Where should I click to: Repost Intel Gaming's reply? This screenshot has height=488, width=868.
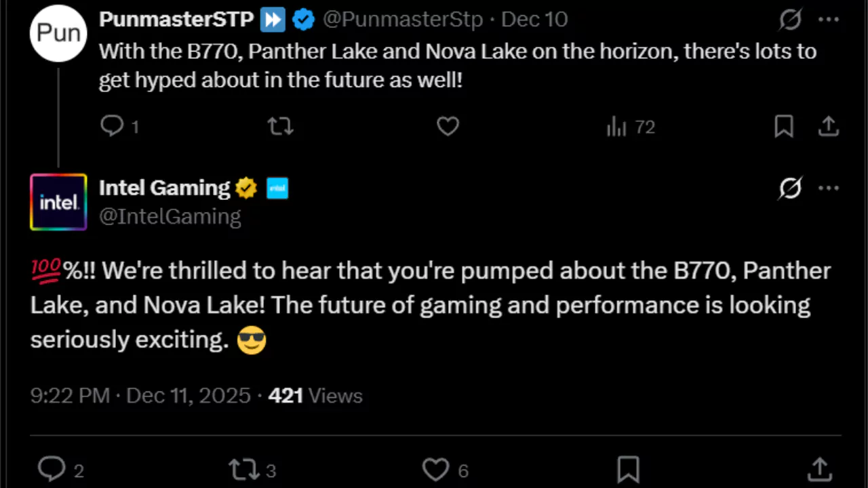(x=243, y=469)
